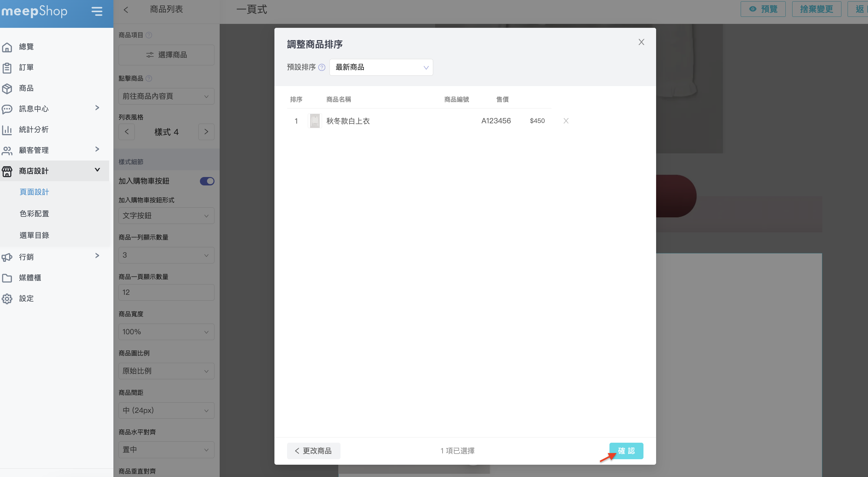Open the 總覽 home icon
The height and width of the screenshot is (477, 868).
7,47
